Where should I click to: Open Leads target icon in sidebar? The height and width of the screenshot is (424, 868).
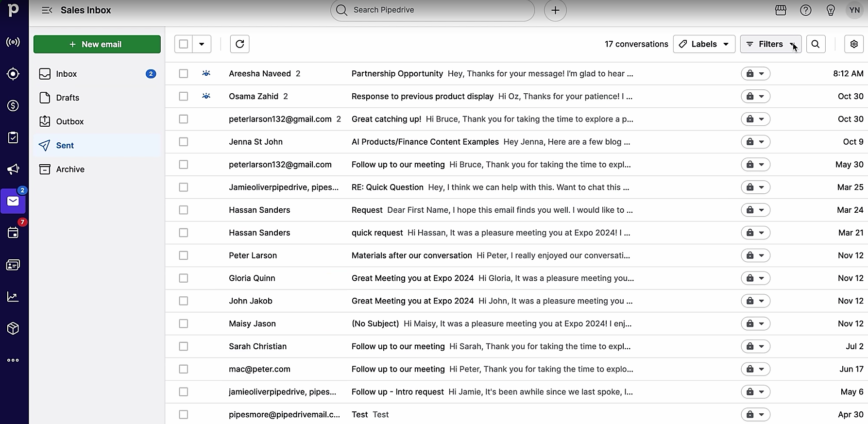tap(13, 74)
